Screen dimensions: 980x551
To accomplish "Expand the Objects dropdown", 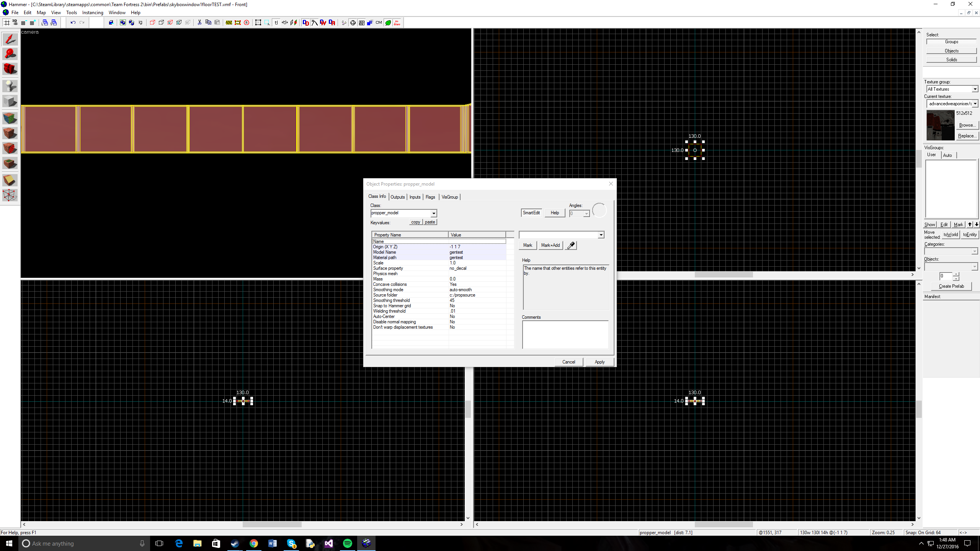I will pos(975,267).
